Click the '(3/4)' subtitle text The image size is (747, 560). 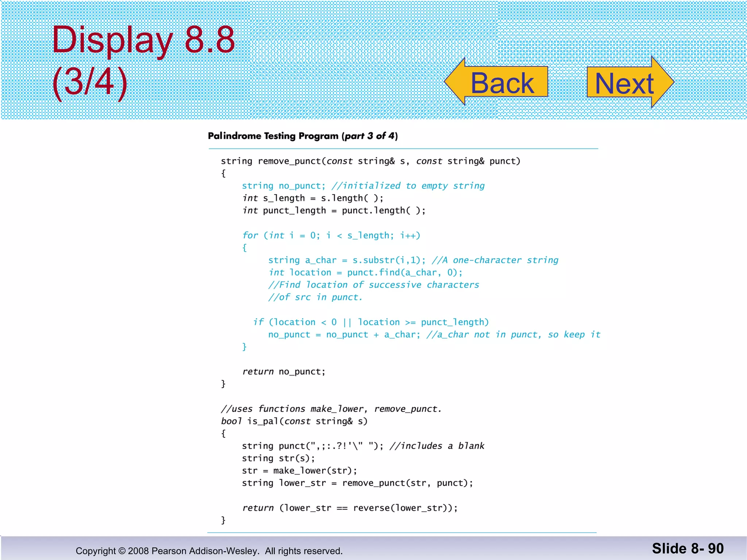tap(90, 83)
